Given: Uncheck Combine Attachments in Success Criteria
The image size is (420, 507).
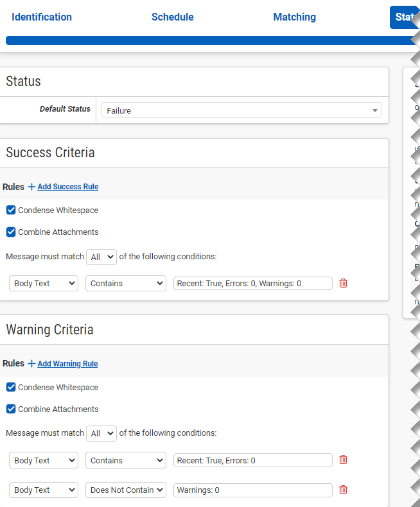Looking at the screenshot, I should [x=11, y=232].
